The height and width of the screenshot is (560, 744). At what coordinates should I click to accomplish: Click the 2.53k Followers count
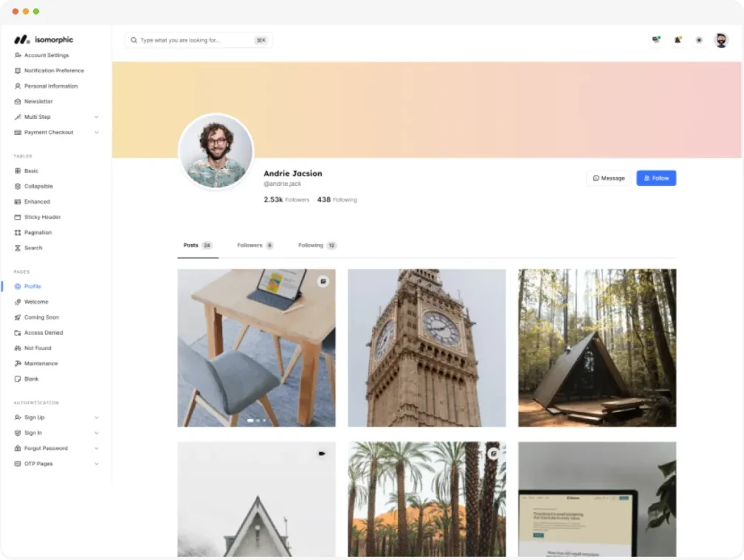pyautogui.click(x=286, y=200)
